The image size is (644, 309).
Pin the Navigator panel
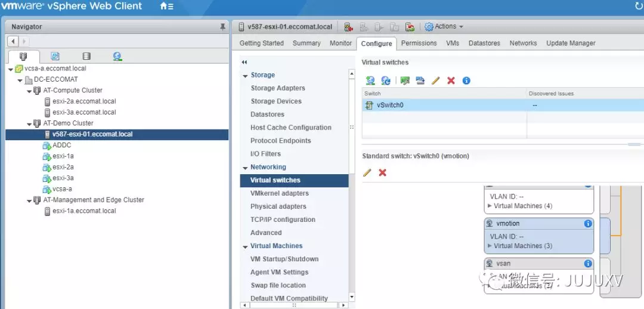tap(222, 27)
